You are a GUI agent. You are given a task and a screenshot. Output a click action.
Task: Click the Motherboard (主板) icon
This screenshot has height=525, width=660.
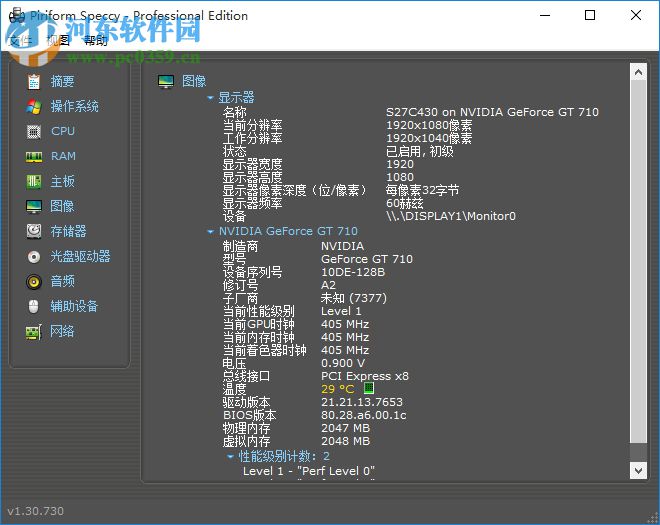34,182
